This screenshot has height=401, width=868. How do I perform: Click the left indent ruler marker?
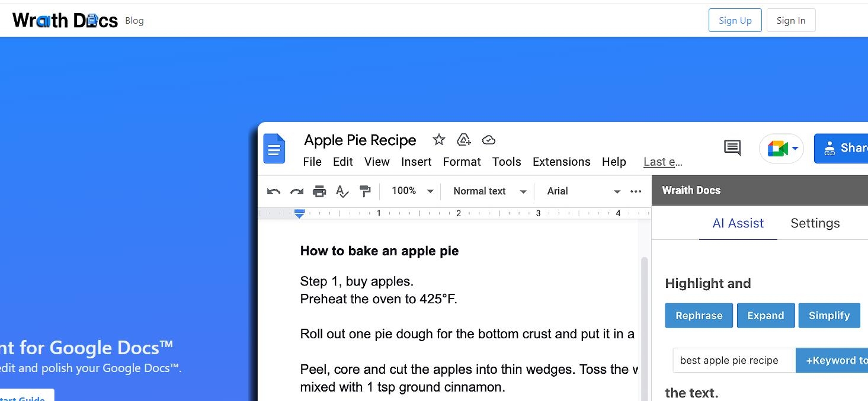pos(299,214)
